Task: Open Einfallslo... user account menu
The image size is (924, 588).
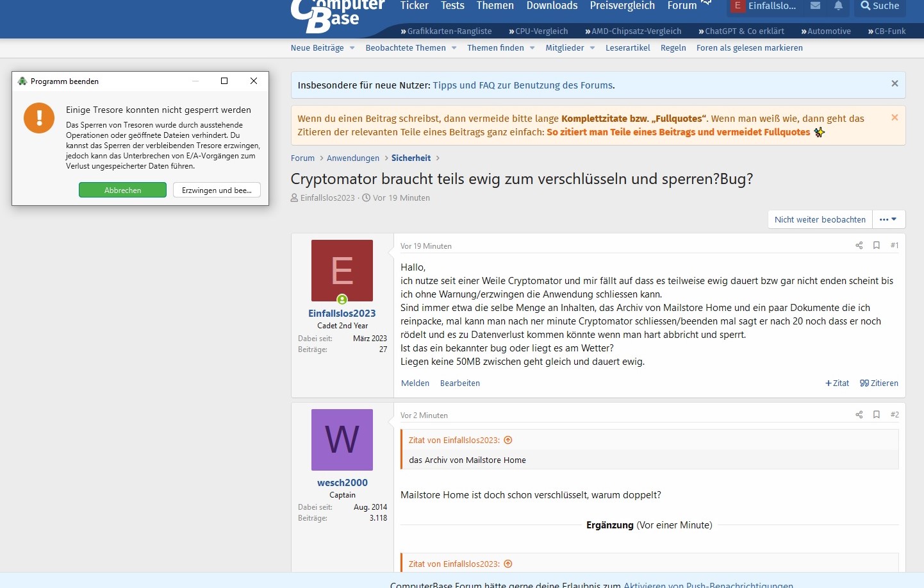Action: pyautogui.click(x=764, y=6)
